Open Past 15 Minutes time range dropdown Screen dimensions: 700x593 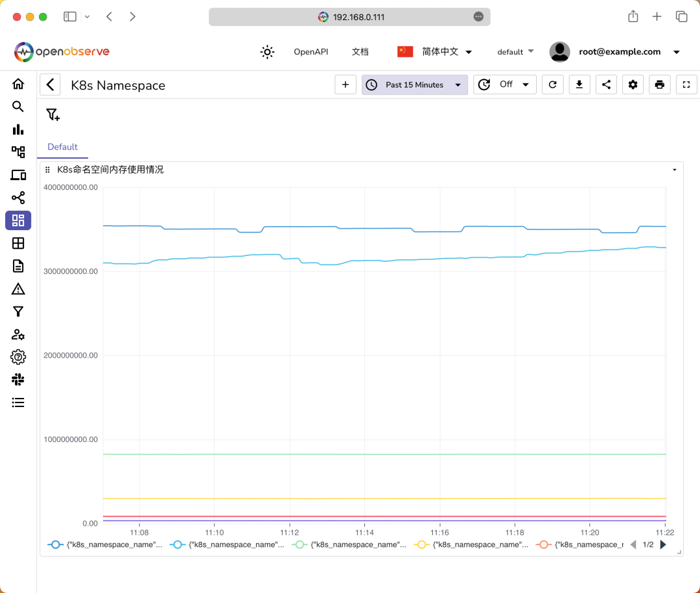pos(415,85)
